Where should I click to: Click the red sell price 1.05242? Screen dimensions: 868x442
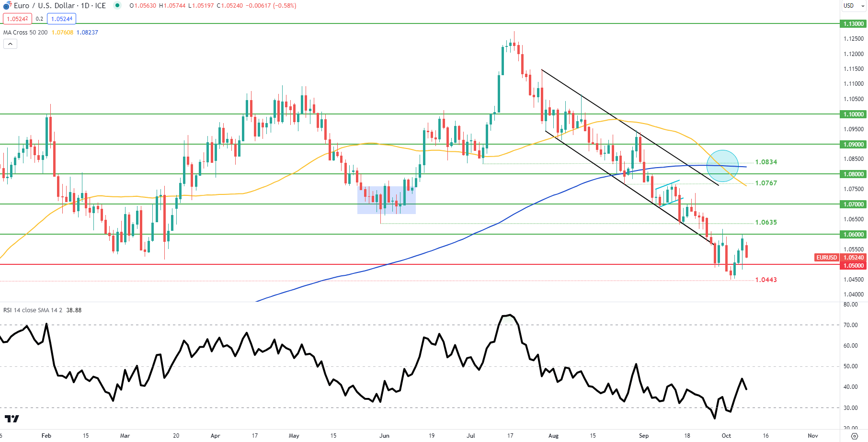(17, 19)
